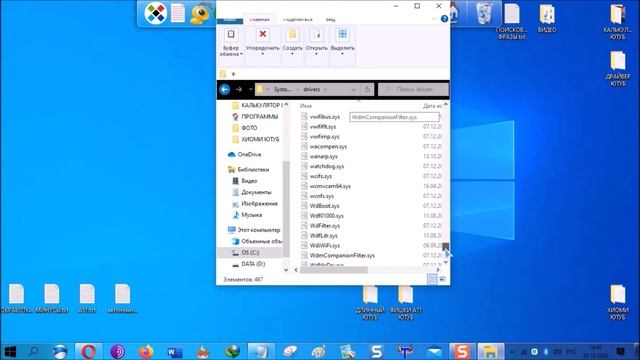Open Explorer help blue question icon

pyautogui.click(x=444, y=19)
